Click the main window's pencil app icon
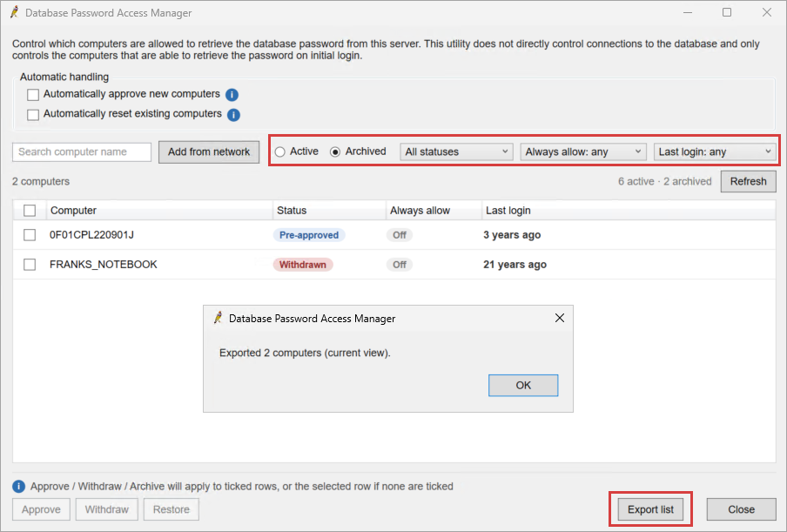Image resolution: width=787 pixels, height=532 pixels. pos(15,12)
